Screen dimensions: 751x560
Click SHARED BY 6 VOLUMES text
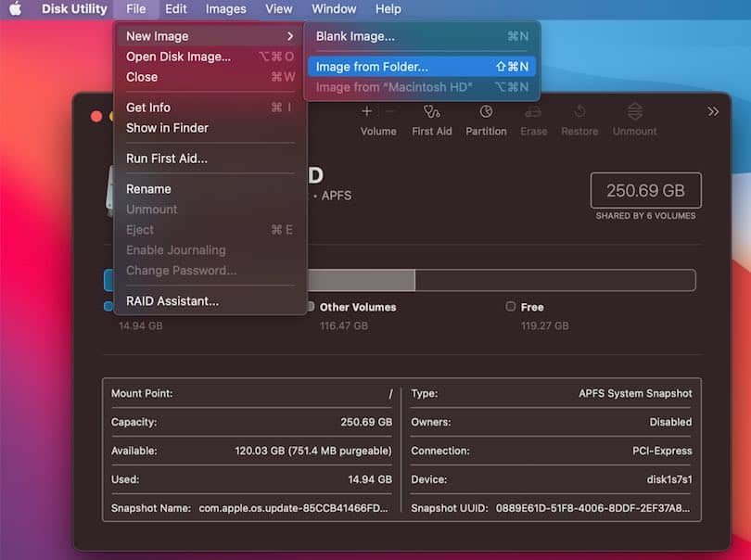point(645,216)
